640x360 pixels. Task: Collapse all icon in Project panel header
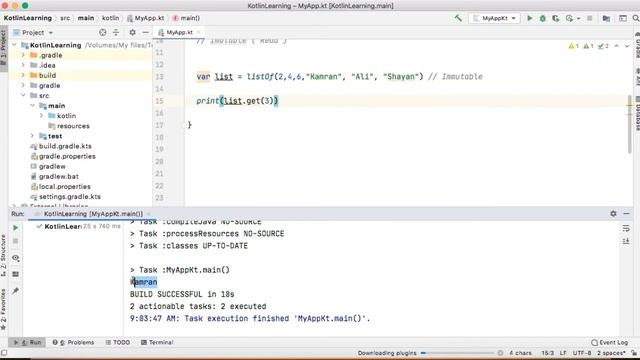[x=116, y=32]
